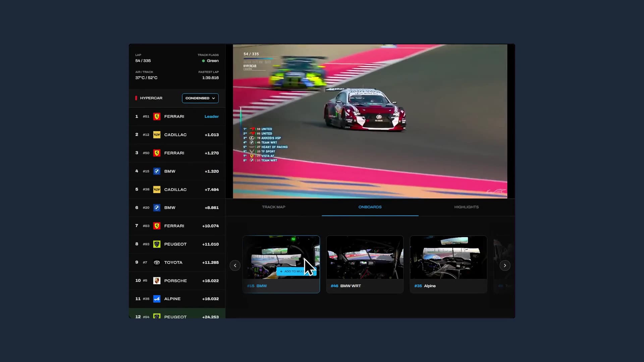Click the Ferrari logo for car #83
This screenshot has width=644, height=362.
(157, 226)
